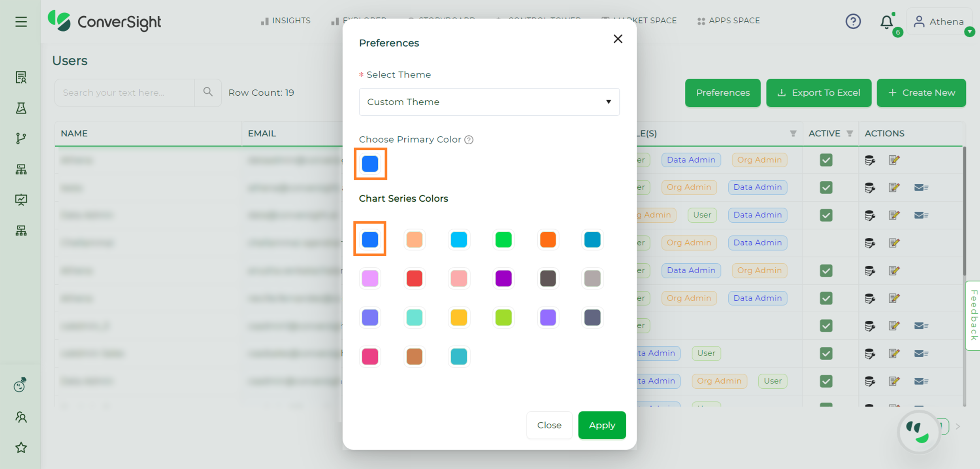Click the search magnifier icon

(208, 93)
